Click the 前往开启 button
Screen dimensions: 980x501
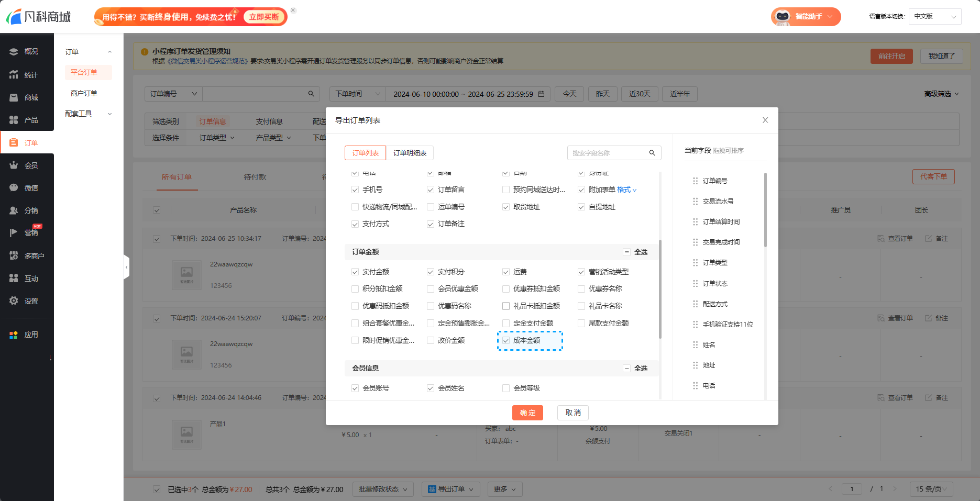pos(891,56)
